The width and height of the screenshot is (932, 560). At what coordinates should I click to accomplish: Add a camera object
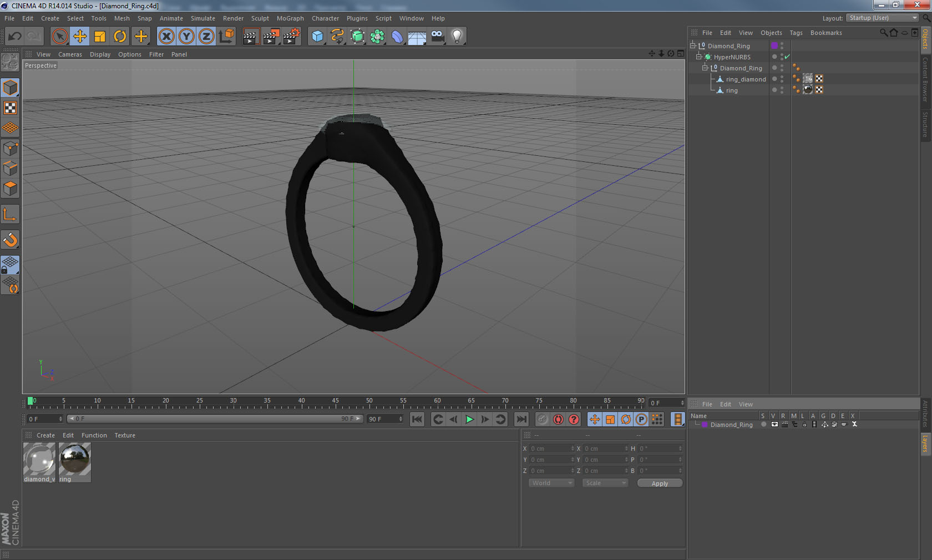coord(437,37)
